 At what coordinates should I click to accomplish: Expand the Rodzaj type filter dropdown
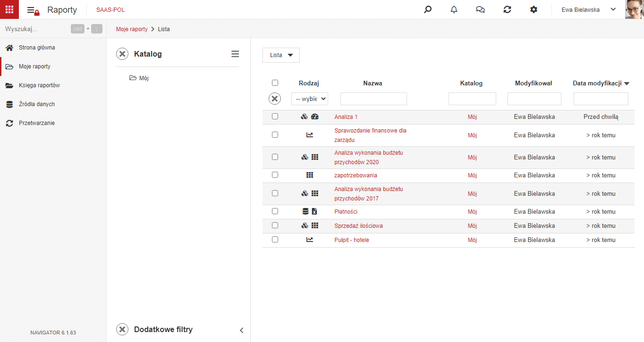pos(310,99)
